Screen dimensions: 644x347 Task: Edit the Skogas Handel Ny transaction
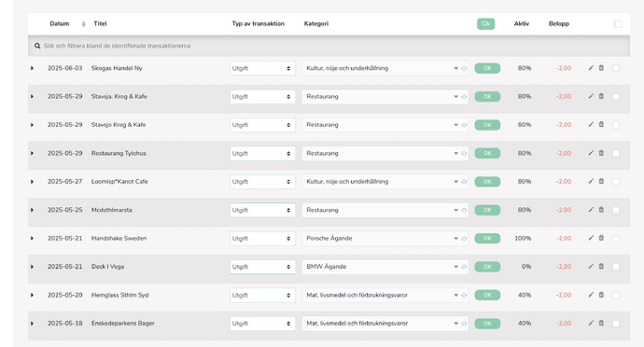click(x=591, y=68)
